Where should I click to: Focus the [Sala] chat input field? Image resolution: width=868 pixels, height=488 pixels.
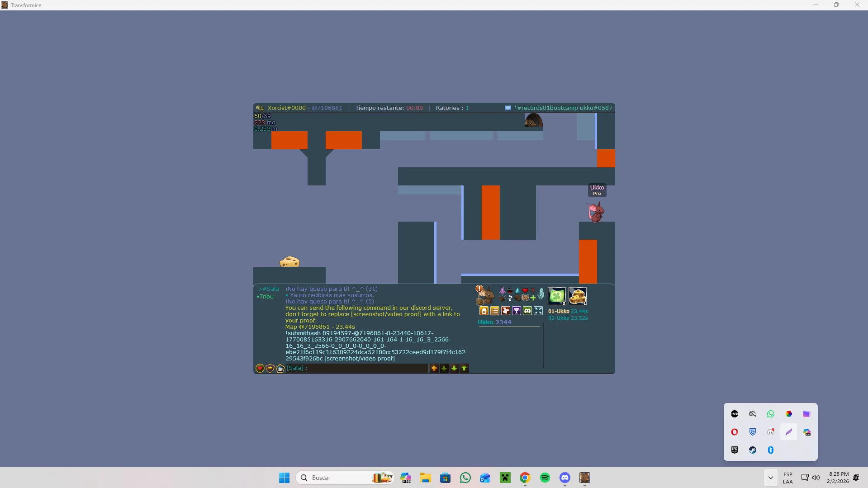tap(357, 368)
